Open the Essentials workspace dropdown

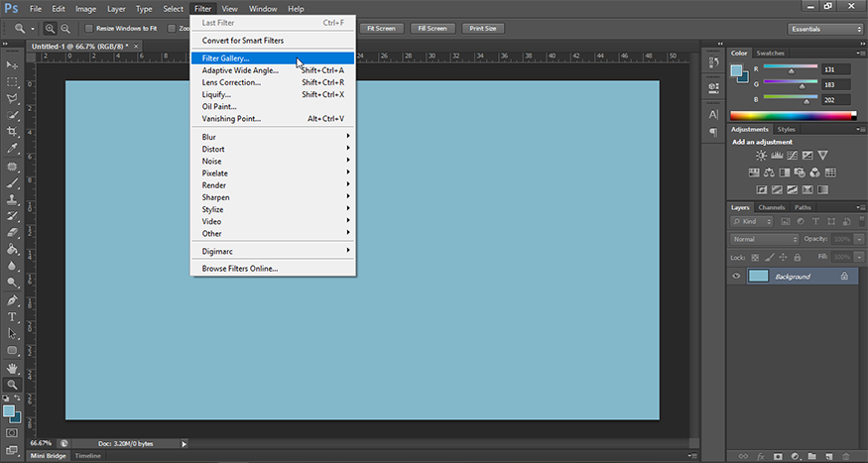[824, 29]
